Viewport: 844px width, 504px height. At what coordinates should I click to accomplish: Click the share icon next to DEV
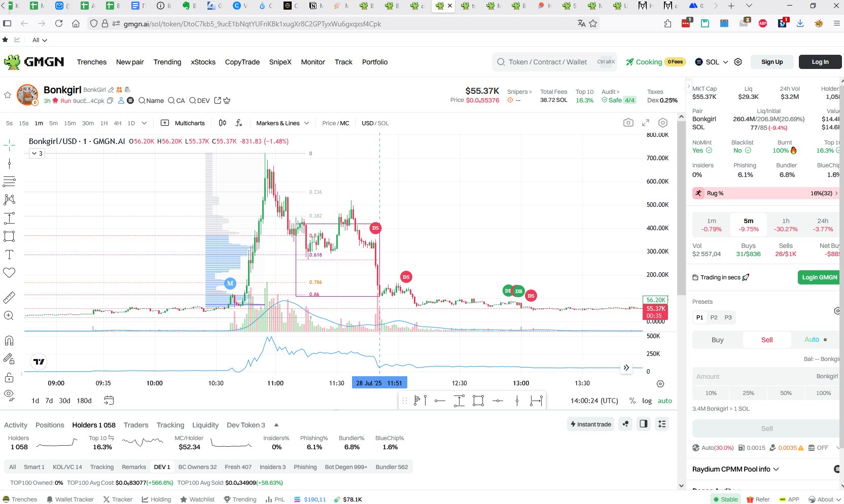[218, 100]
